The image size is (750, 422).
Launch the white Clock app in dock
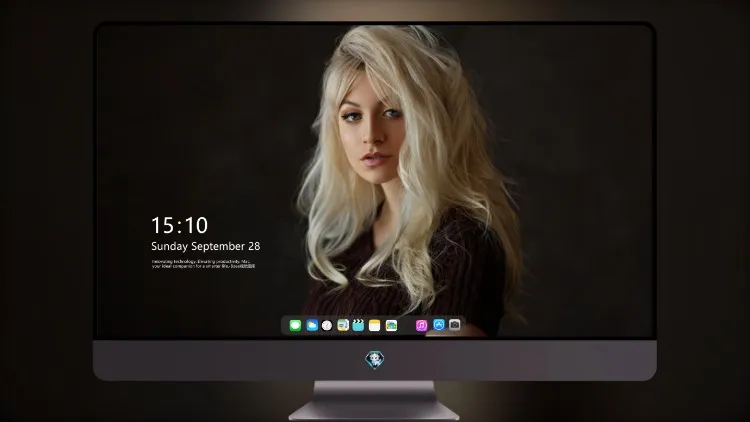327,325
